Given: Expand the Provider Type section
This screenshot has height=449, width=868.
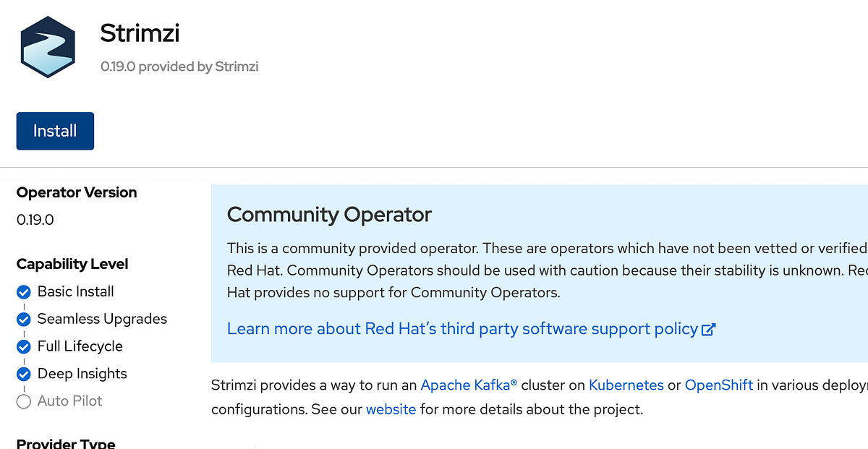Looking at the screenshot, I should (65, 442).
